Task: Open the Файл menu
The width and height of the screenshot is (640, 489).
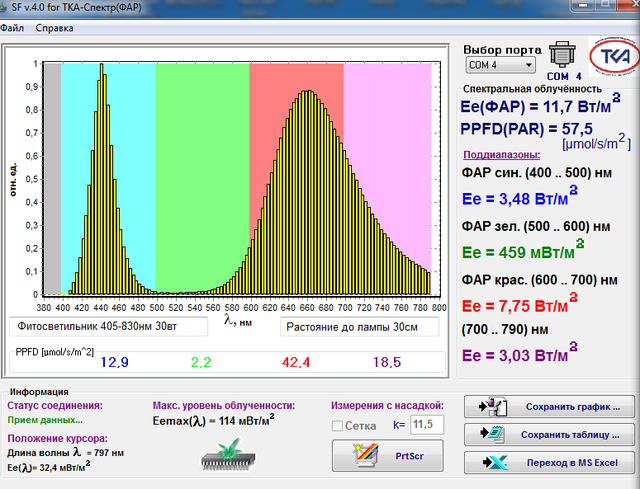Action: click(11, 28)
